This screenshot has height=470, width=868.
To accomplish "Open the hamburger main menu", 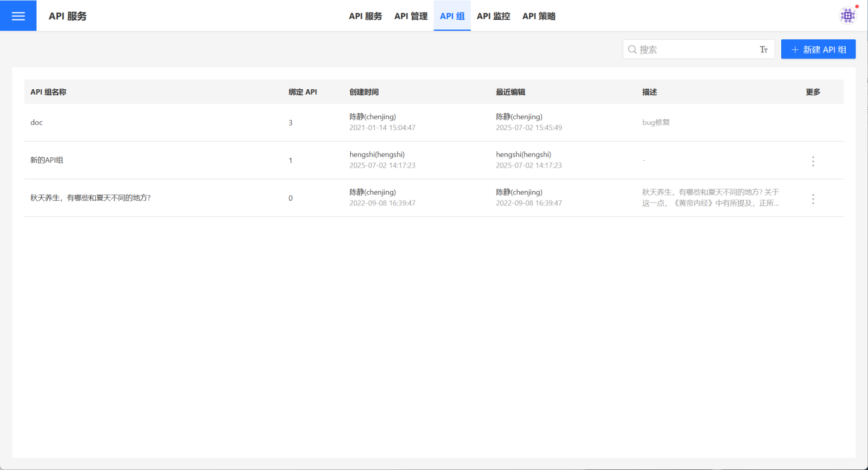I will pyautogui.click(x=18, y=16).
